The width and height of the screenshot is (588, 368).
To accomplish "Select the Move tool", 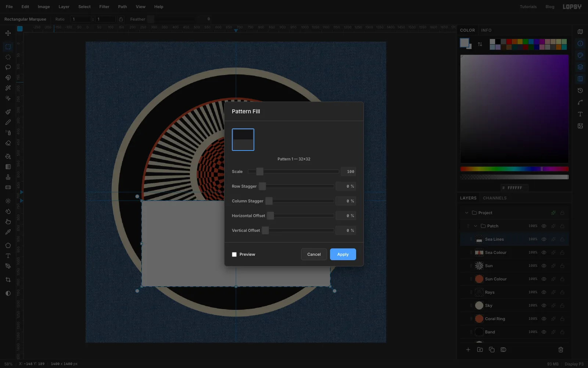I will [x=8, y=33].
